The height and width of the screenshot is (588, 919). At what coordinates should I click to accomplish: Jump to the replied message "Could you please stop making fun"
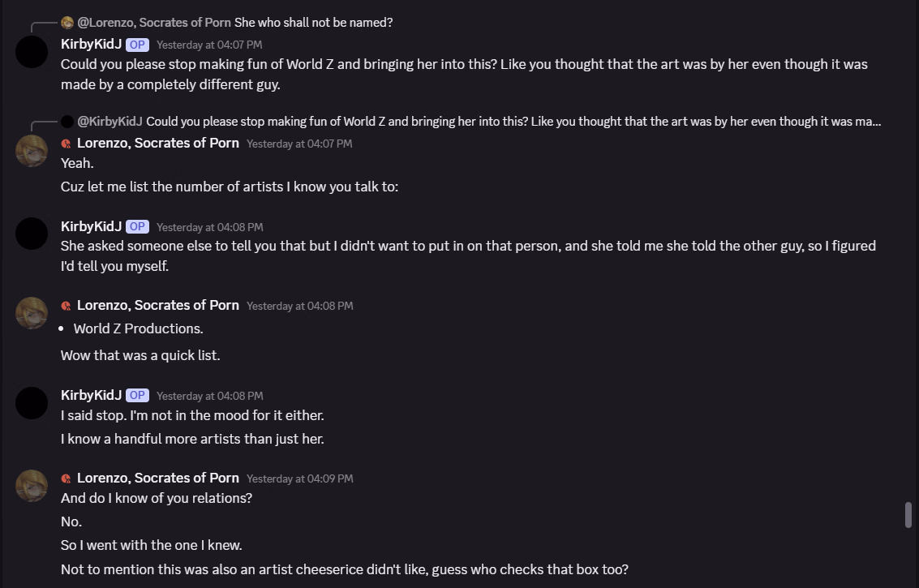(x=513, y=122)
